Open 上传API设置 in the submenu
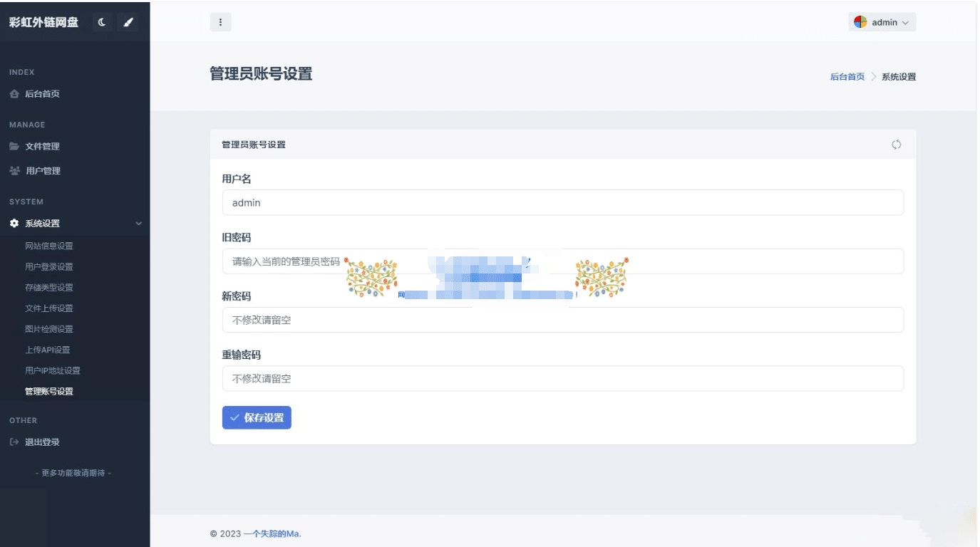Viewport: 980px width, 547px height. pyautogui.click(x=48, y=350)
